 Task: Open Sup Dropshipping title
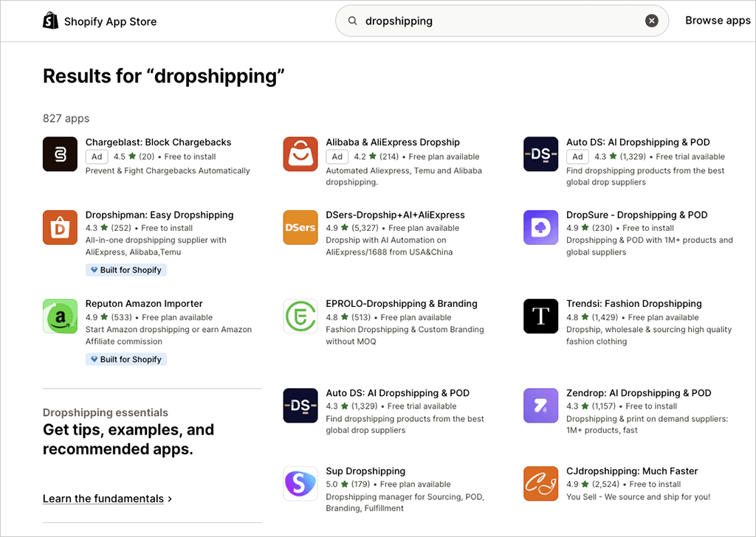pyautogui.click(x=365, y=471)
